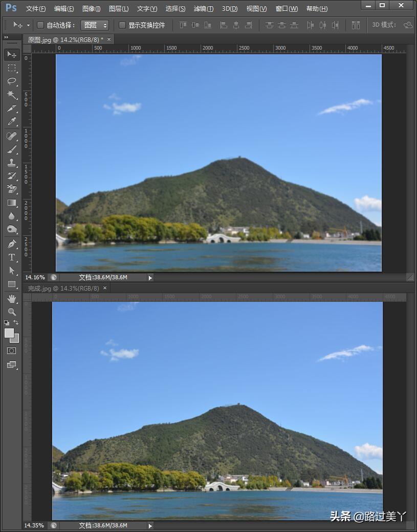Select the Rectangular Marquee tool
Screen dimensions: 417x532
pos(12,68)
